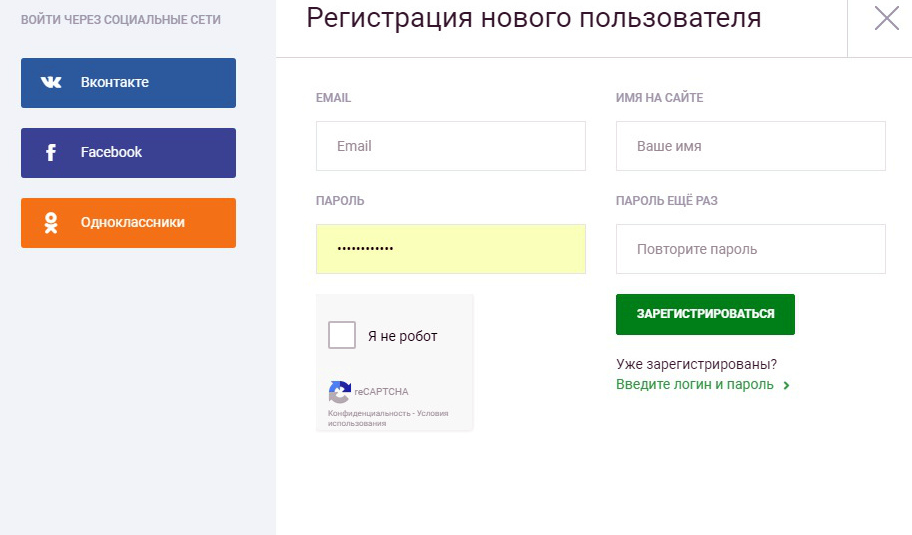Click the Facebook 'f' logo icon
912x535 pixels.
(x=51, y=153)
